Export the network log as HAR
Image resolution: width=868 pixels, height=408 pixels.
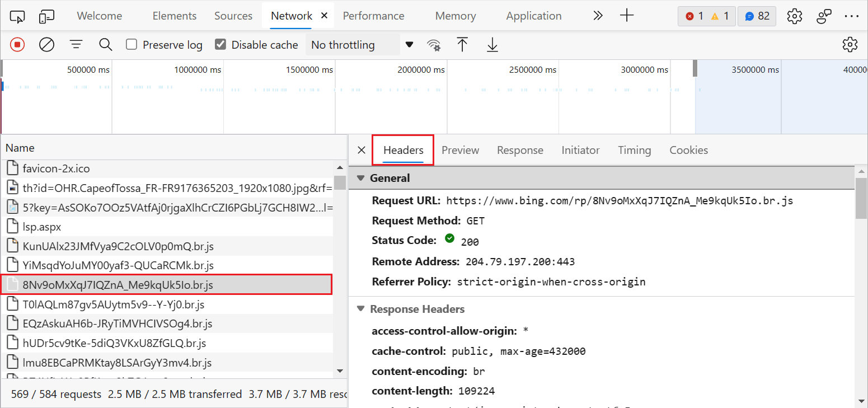(492, 45)
